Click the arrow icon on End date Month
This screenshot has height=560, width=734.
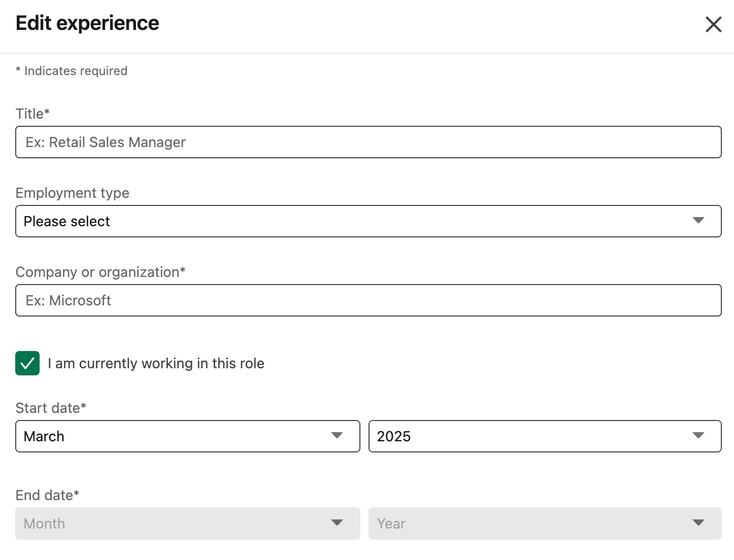pos(337,522)
